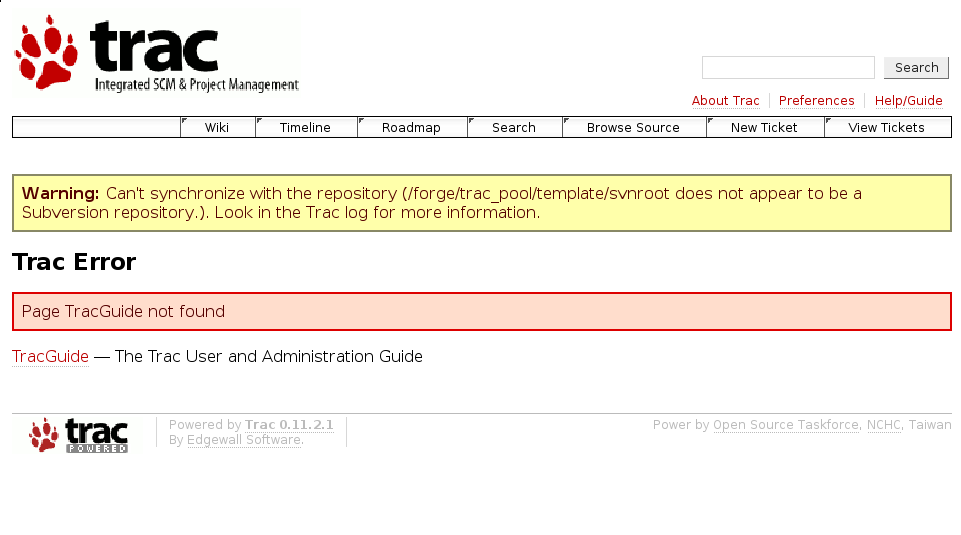Click the 'Page TracGuide not found' message
Image resolution: width=961 pixels, height=535 pixels.
482,311
